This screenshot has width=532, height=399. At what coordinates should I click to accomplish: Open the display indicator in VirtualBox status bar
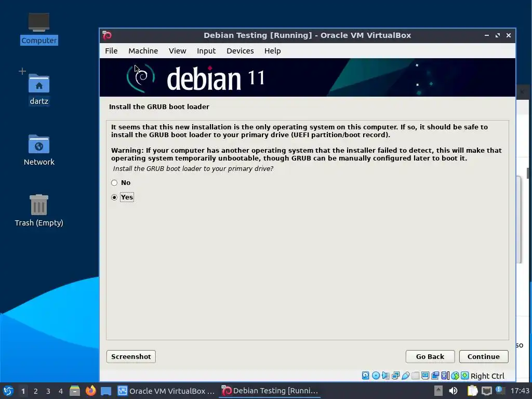click(425, 376)
